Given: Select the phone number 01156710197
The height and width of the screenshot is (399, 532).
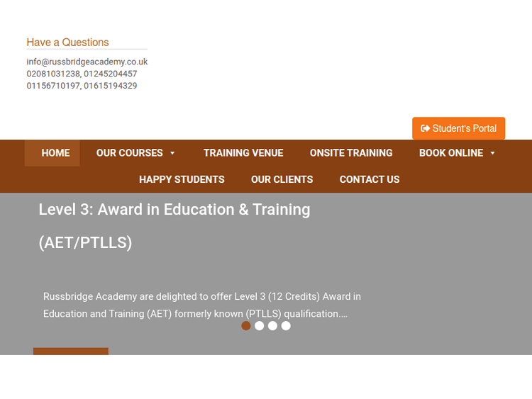Looking at the screenshot, I should (53, 86).
